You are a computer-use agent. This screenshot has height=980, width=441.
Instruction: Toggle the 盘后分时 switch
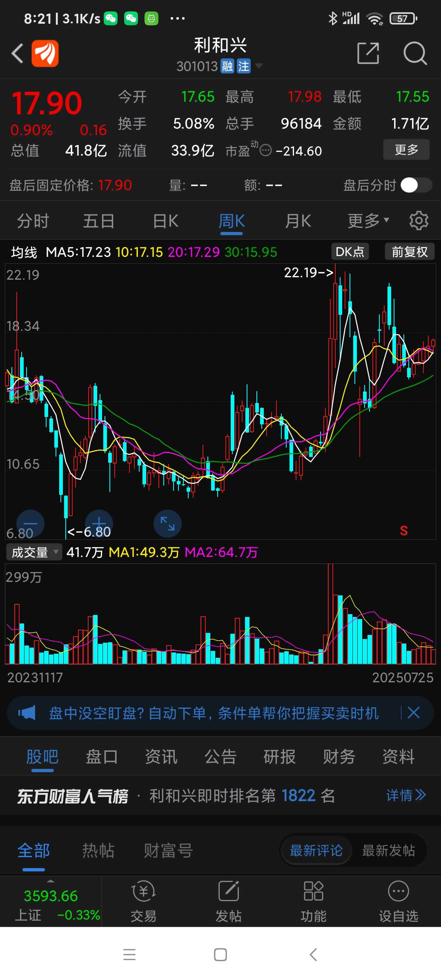click(x=416, y=185)
